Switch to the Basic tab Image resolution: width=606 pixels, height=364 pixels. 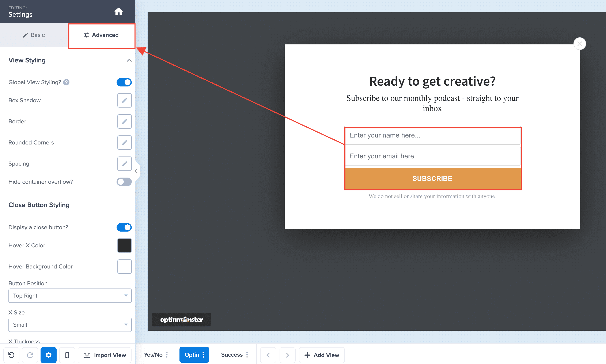tap(34, 35)
